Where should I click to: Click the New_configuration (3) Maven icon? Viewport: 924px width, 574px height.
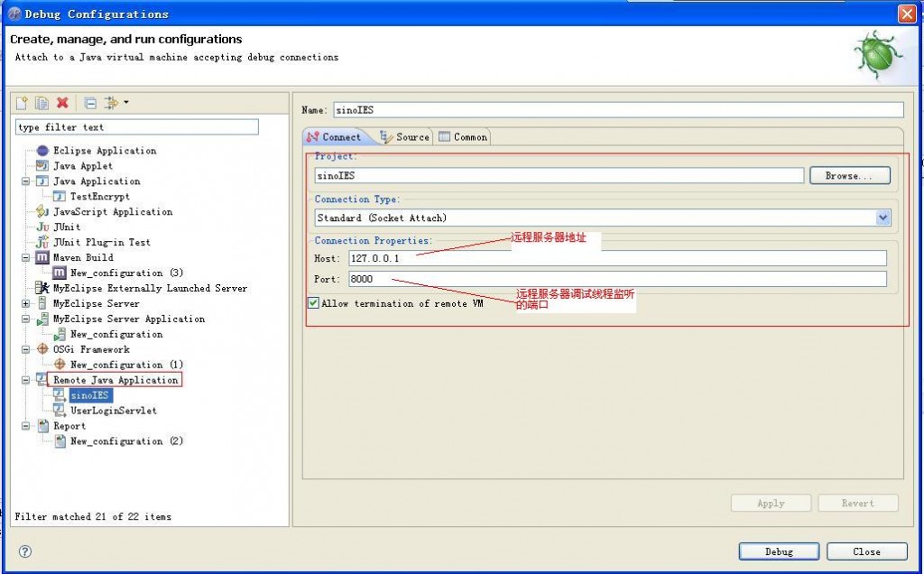click(x=59, y=273)
